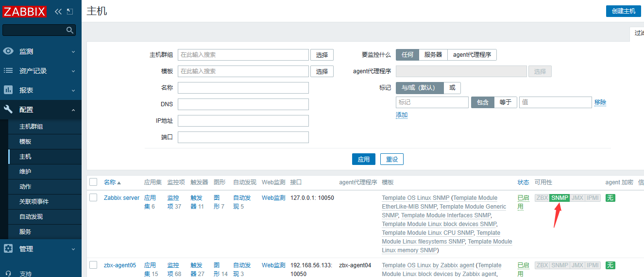Toggle the select-all hosts checkbox

point(94,182)
